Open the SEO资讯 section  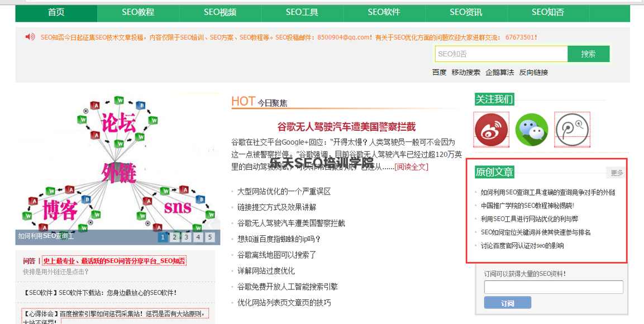point(465,12)
